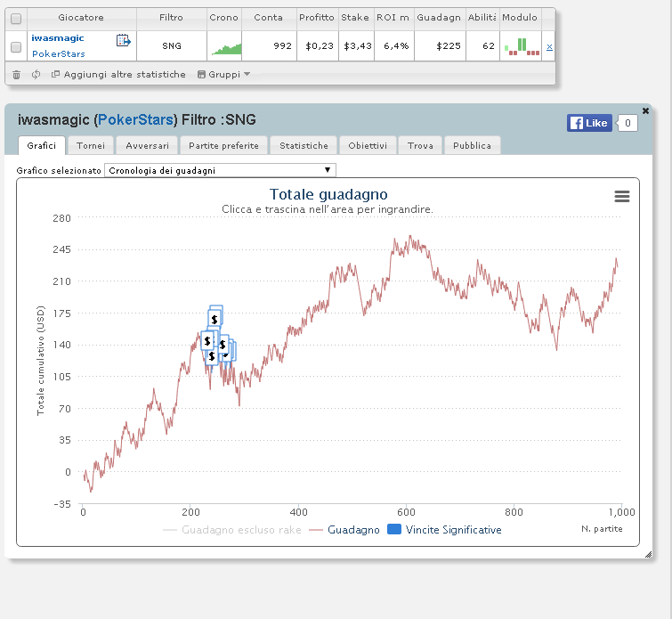672x619 pixels.
Task: Toggle Guadagno escluso rake legend series
Action: point(231,530)
